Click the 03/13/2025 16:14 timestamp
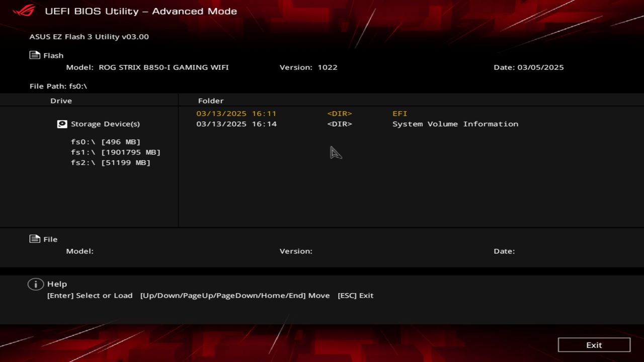 tap(236, 124)
